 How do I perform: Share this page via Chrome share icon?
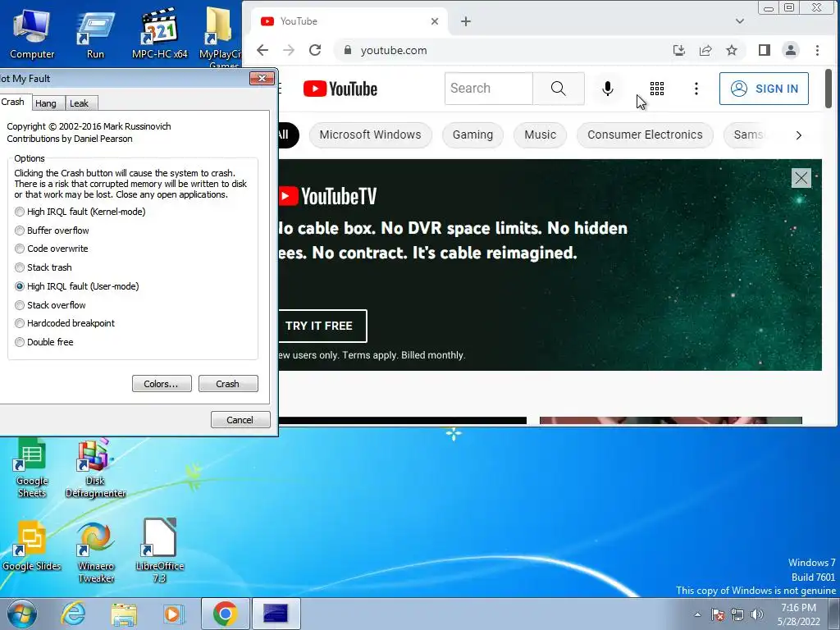[x=705, y=50]
